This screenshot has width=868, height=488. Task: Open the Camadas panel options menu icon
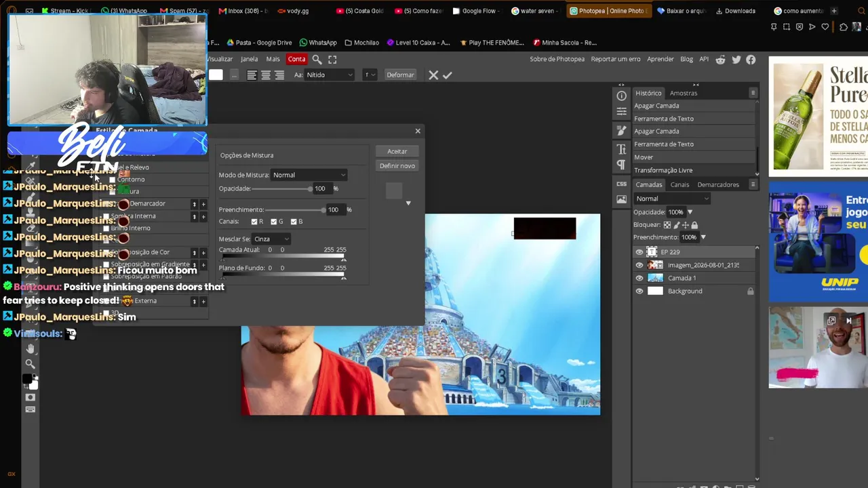click(753, 184)
